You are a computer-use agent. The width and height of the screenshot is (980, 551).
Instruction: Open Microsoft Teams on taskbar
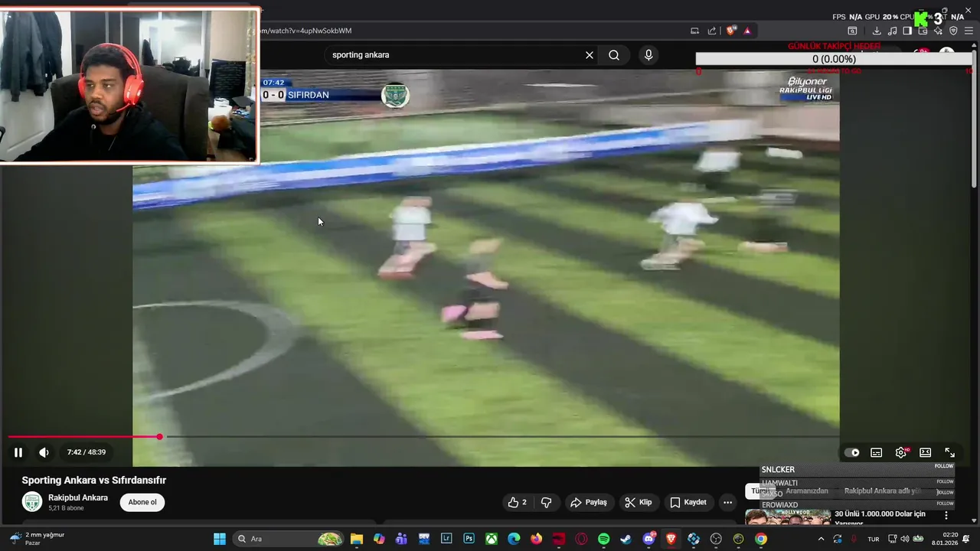(401, 539)
